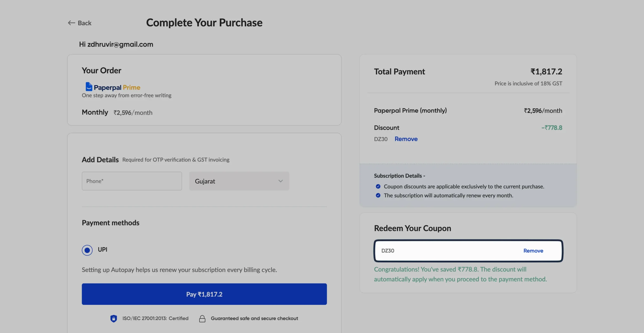Screen dimensions: 644x333
Task: Click the checkmark icon beside auto-renew note
Action: tap(378, 195)
